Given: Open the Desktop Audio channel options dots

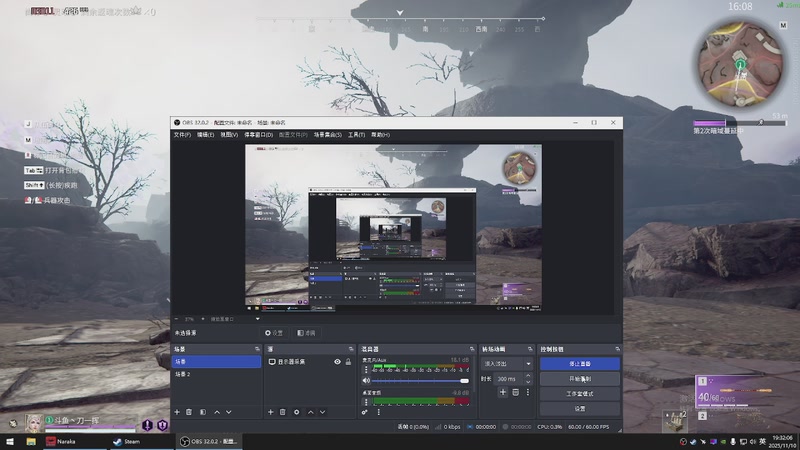Looking at the screenshot, I should coord(366,402).
